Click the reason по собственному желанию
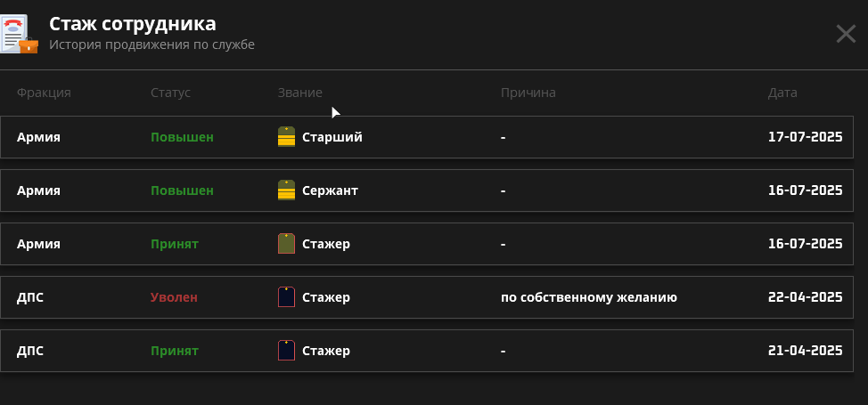 [x=589, y=297]
